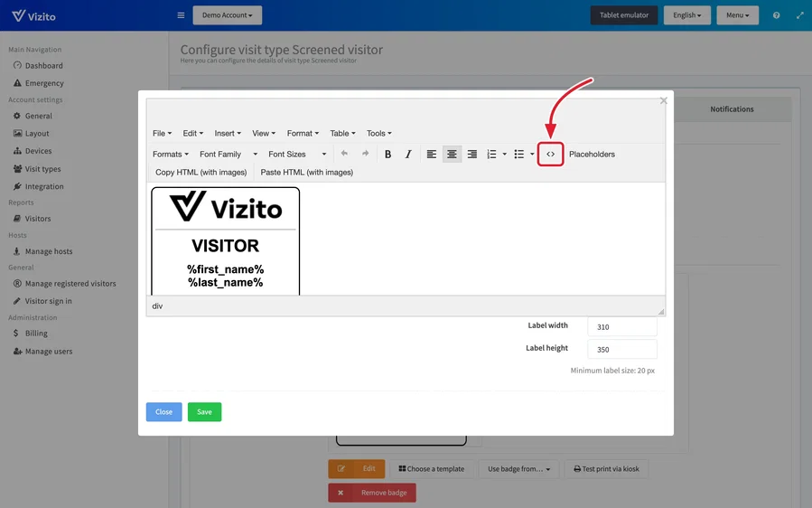Open Visitor sign in
This screenshot has width=812, height=508.
click(x=42, y=301)
